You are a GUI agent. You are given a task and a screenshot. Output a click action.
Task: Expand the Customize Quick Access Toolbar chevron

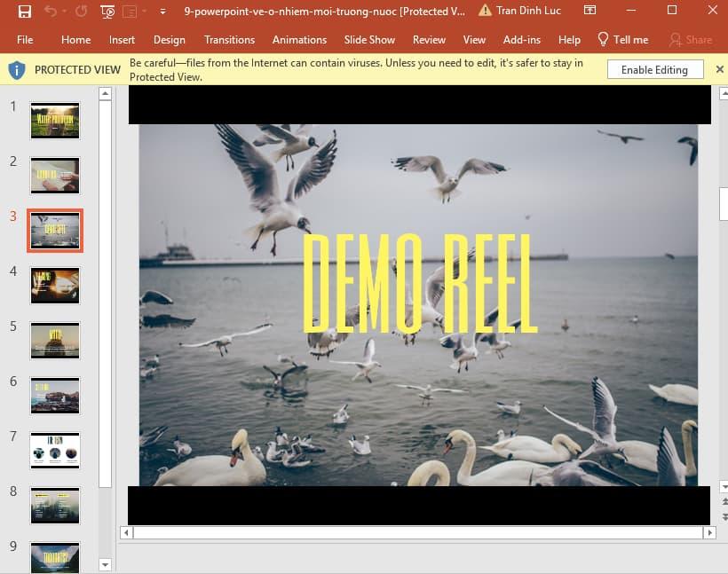tap(162, 12)
